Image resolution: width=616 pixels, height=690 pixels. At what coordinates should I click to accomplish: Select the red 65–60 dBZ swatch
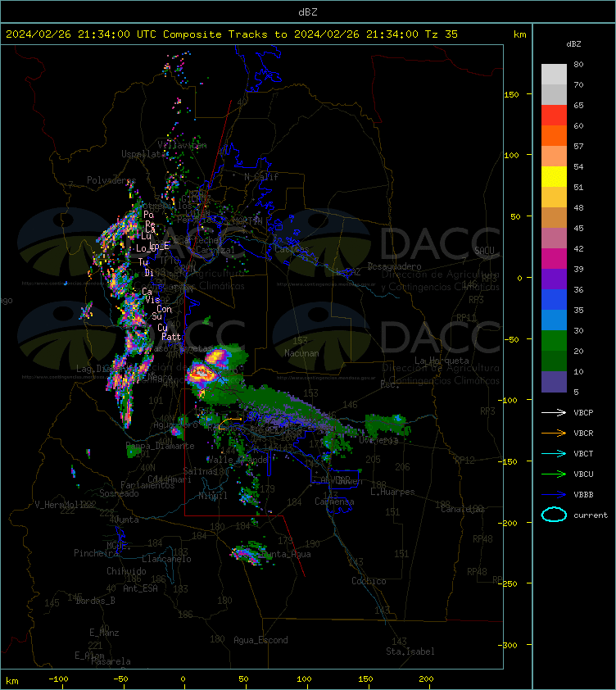(554, 116)
